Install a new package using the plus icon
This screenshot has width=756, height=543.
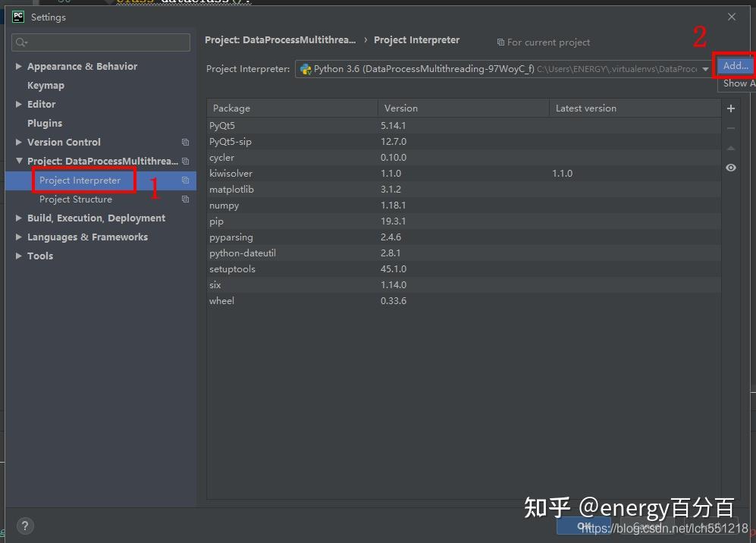point(730,108)
